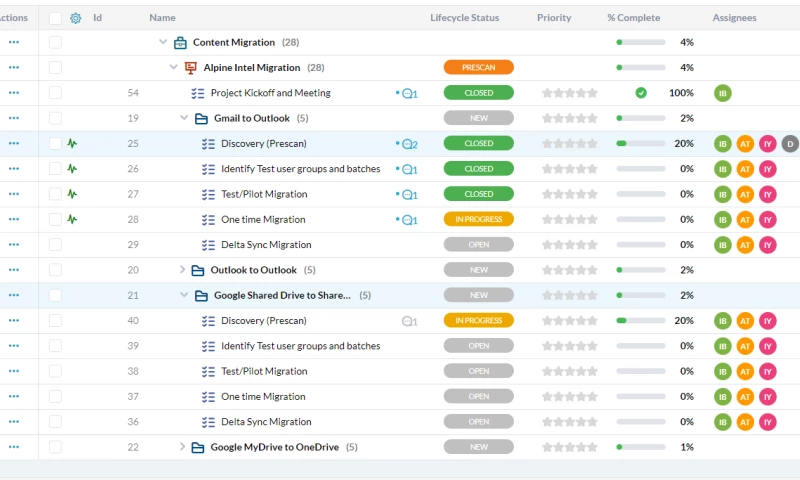Screen dimensions: 800x480
Task: Open comments on Project Kickoff and Meeting
Action: pos(409,93)
